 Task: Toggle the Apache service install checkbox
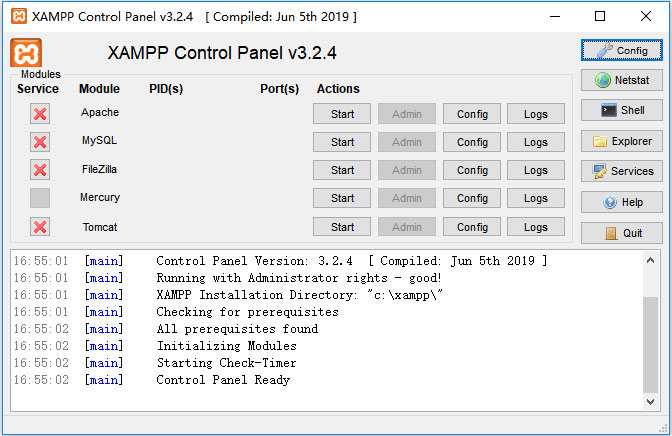tap(40, 114)
